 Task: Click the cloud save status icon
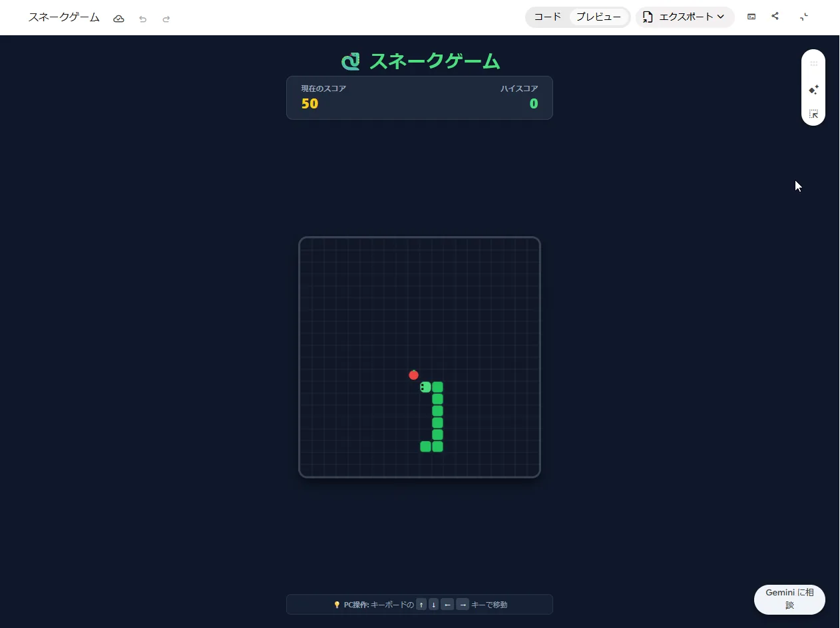click(x=118, y=19)
